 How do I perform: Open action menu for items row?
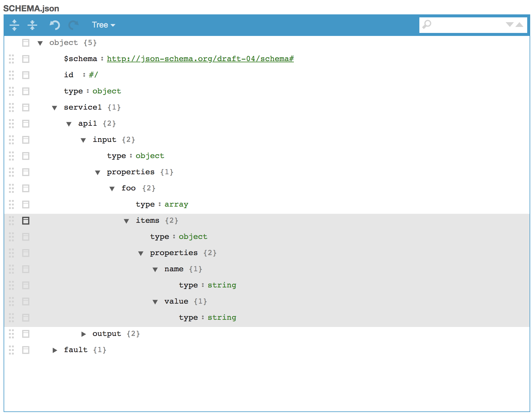[x=26, y=221]
